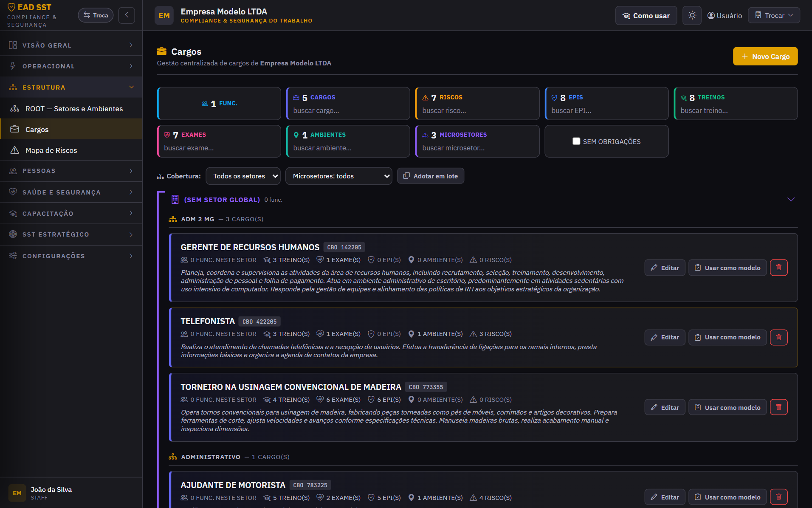812x508 pixels.
Task: Use Gerente de Recursos Humanos as model
Action: (x=727, y=268)
